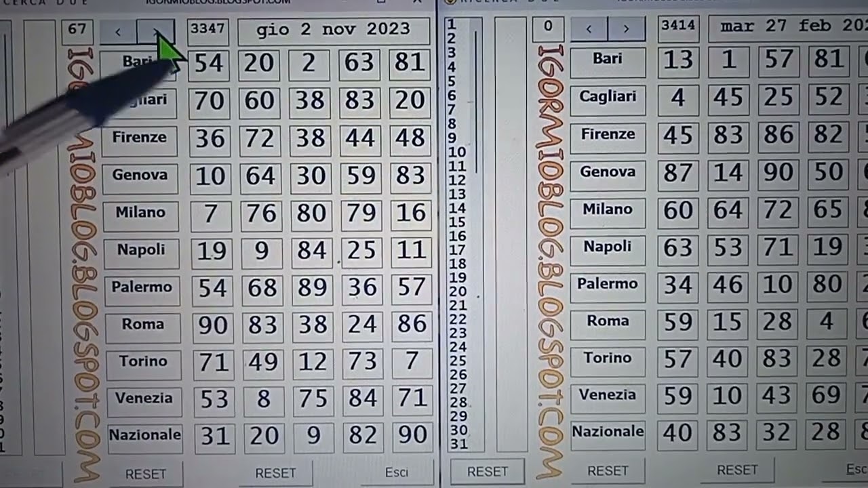
Task: Click Palermo number 89 in left window
Action: tap(313, 288)
